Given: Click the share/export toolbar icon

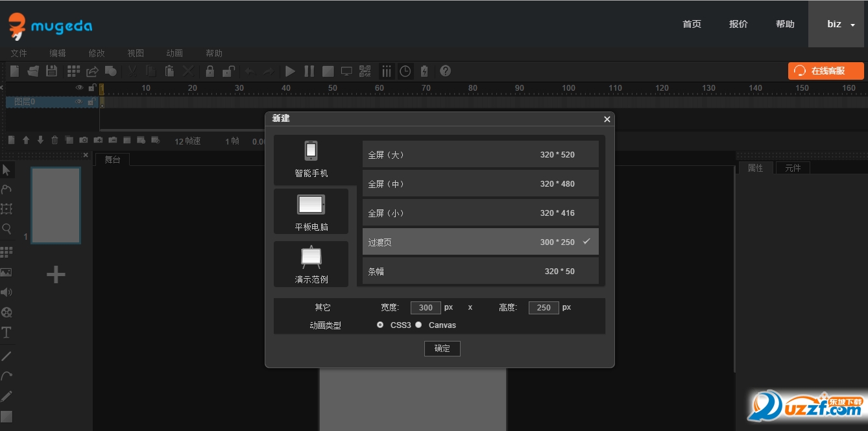Looking at the screenshot, I should pyautogui.click(x=92, y=71).
